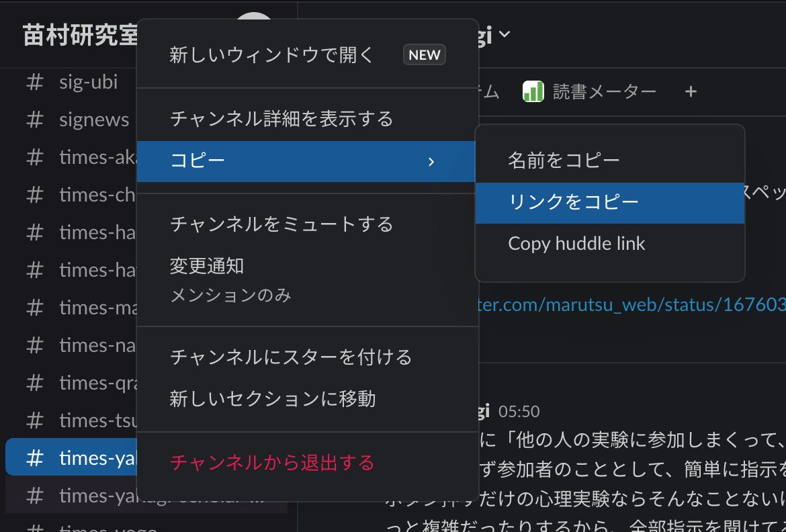Star the channel with チャンネルにスターを付ける
The image size is (786, 532).
[289, 357]
